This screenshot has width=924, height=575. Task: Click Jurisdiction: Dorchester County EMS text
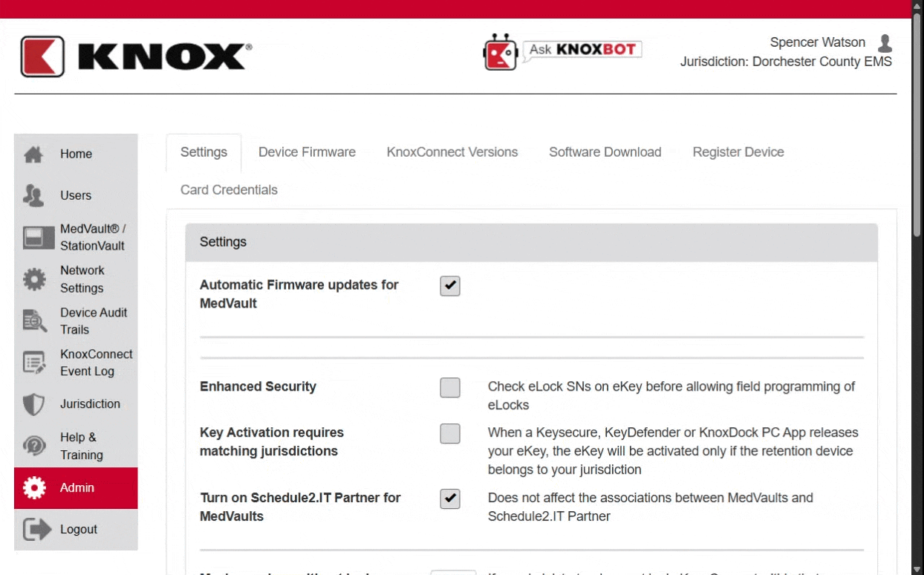click(x=786, y=62)
